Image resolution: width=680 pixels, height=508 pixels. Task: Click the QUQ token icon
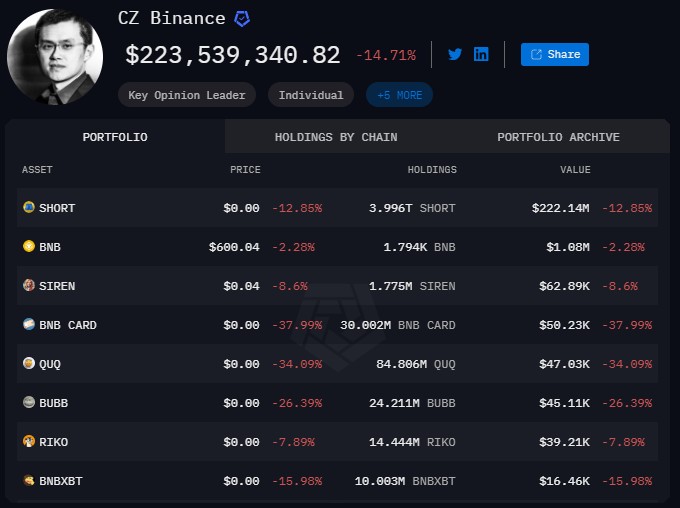click(29, 363)
